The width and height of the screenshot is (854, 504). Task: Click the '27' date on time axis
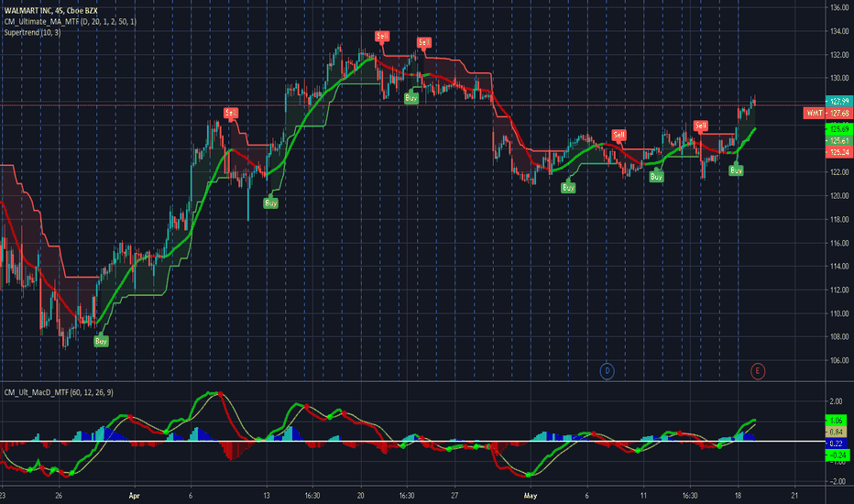454,495
